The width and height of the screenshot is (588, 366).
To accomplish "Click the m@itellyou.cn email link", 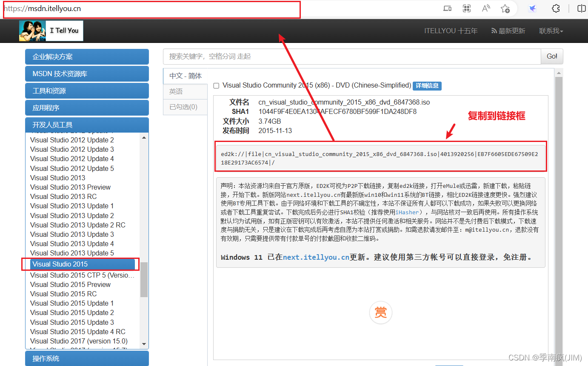I will tap(487, 230).
